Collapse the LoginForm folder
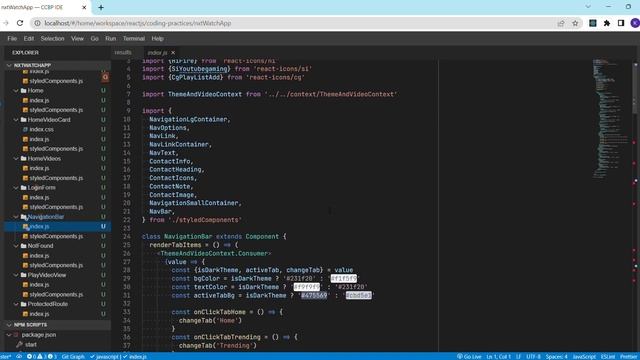Image resolution: width=640 pixels, height=360 pixels. click(x=16, y=188)
